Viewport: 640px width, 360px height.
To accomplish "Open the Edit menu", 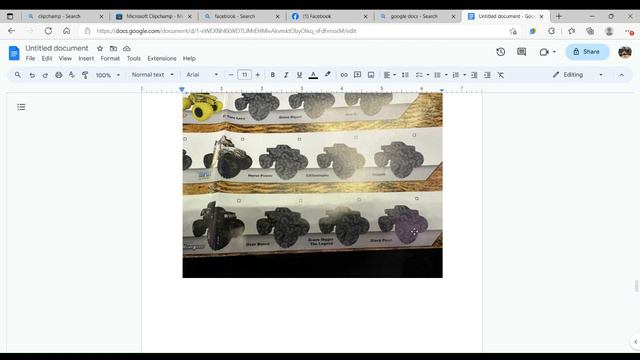I will coord(47,59).
